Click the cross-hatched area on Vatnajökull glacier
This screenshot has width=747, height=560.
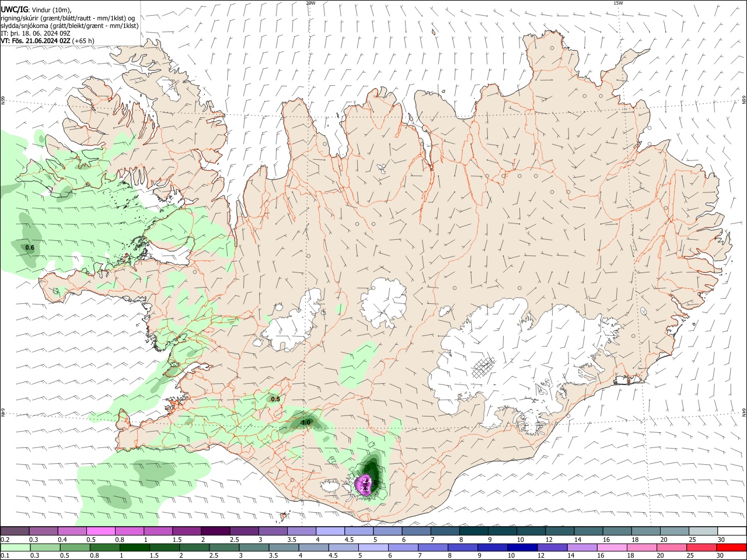tap(483, 368)
